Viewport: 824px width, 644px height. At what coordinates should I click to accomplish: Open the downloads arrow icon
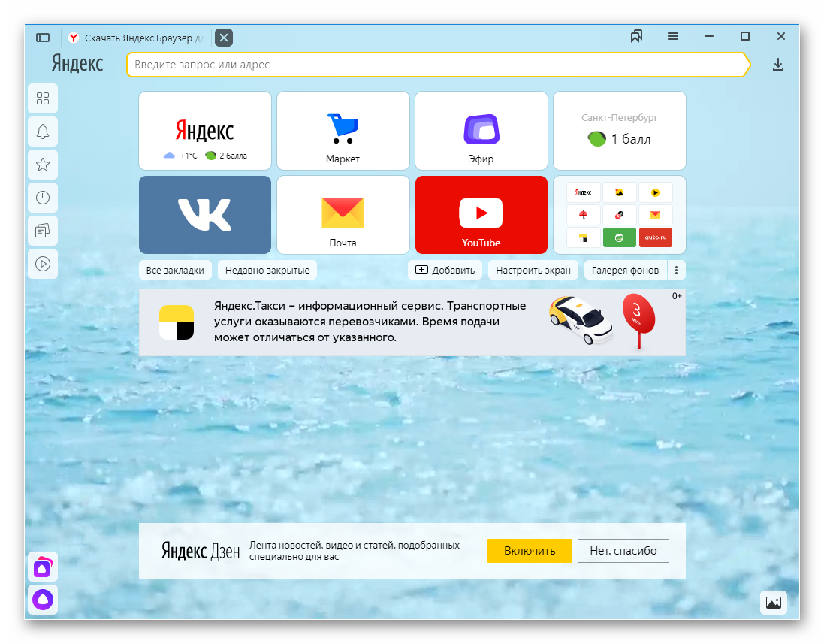(777, 65)
